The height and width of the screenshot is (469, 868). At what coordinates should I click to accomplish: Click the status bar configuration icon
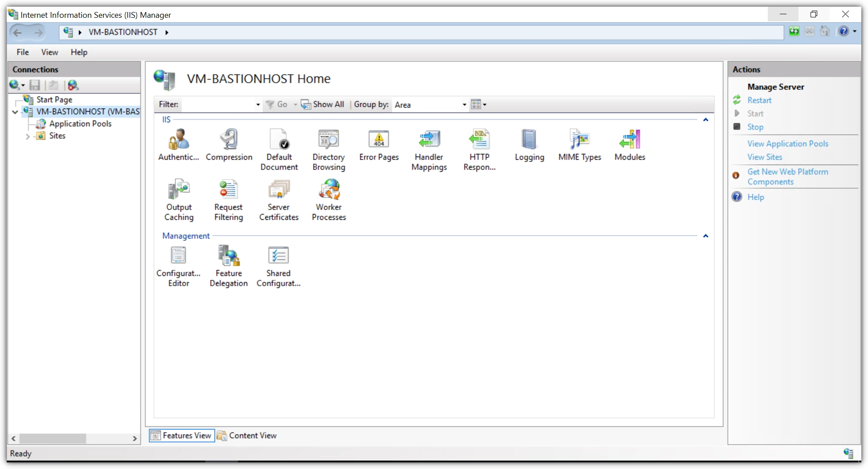(x=848, y=453)
